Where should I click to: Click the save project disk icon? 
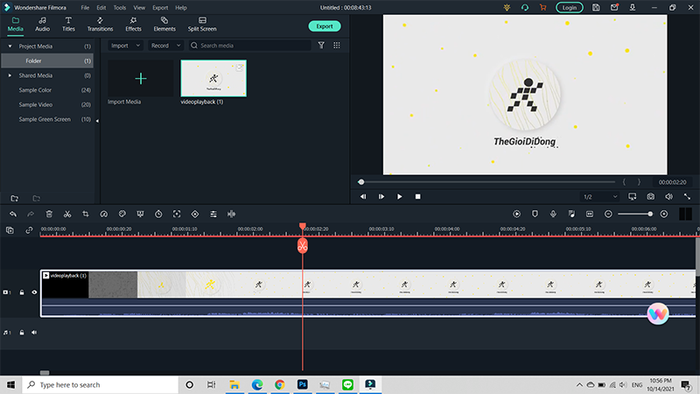point(596,8)
